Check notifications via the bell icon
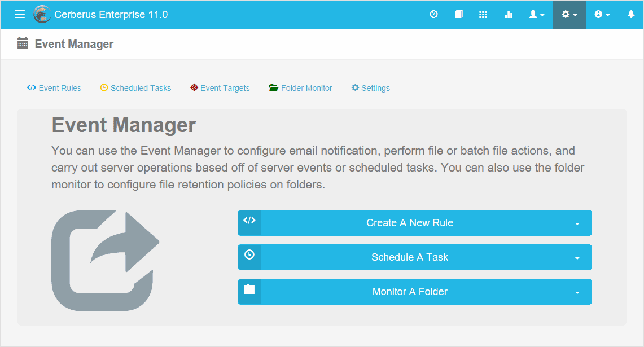644x347 pixels. (x=631, y=14)
